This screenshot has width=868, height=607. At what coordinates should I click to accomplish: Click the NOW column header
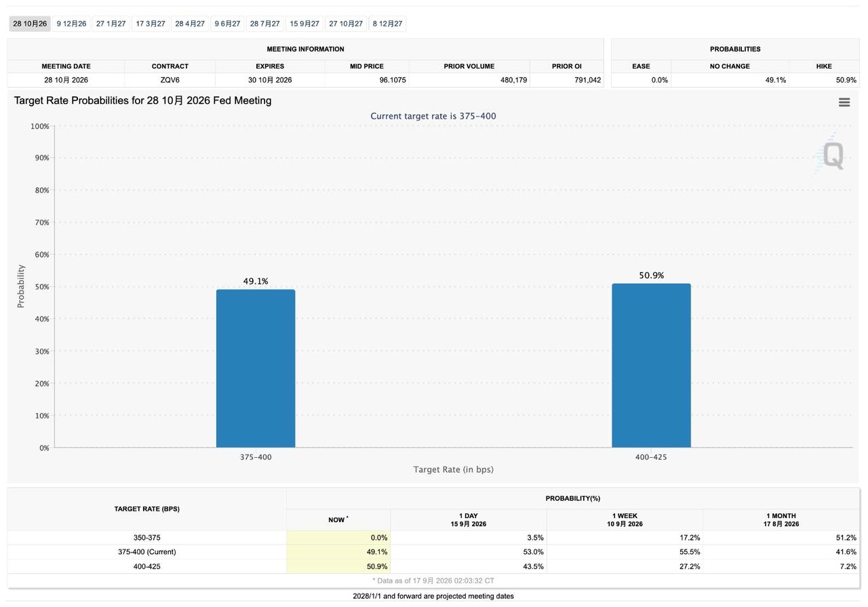pos(338,520)
